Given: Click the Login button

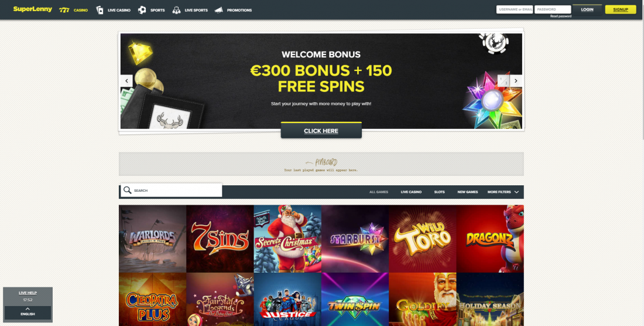Looking at the screenshot, I should [587, 9].
